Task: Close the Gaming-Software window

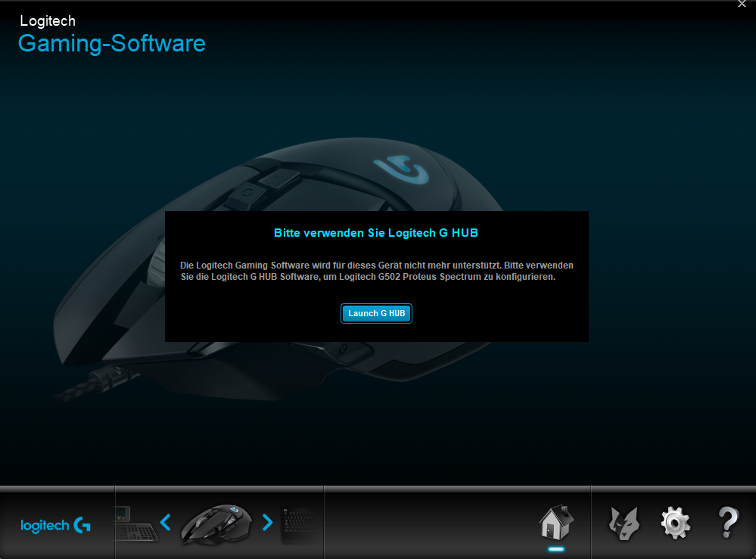Action: pyautogui.click(x=742, y=4)
